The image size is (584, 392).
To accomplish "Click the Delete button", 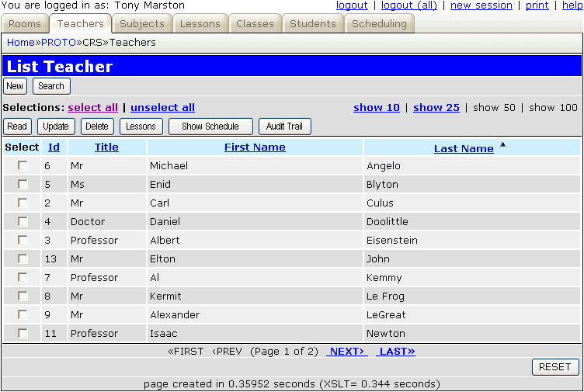I will point(97,127).
